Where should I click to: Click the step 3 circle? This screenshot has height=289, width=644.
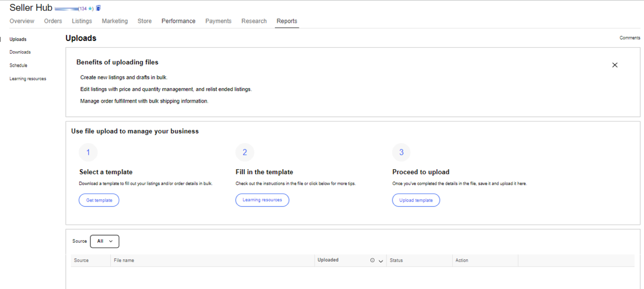pos(402,152)
